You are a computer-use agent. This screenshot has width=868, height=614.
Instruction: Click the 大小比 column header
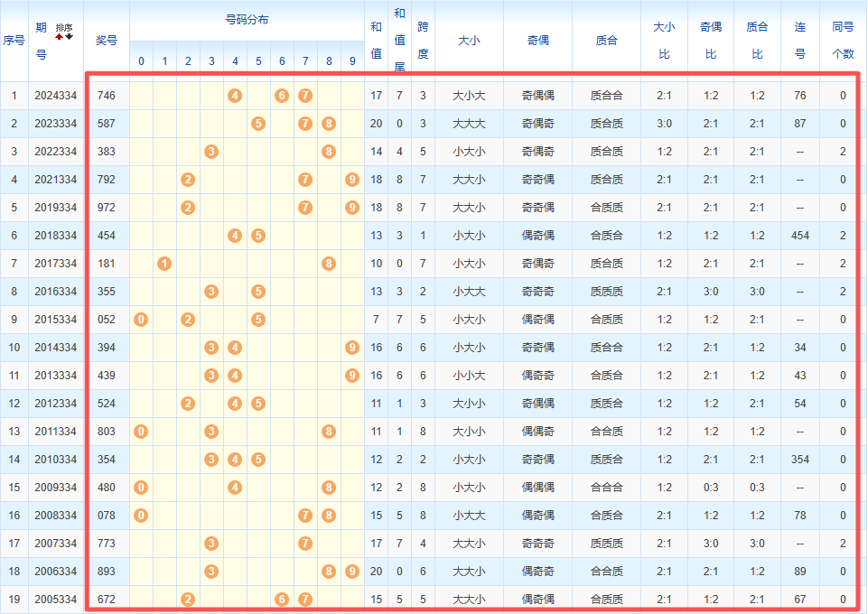tap(664, 41)
